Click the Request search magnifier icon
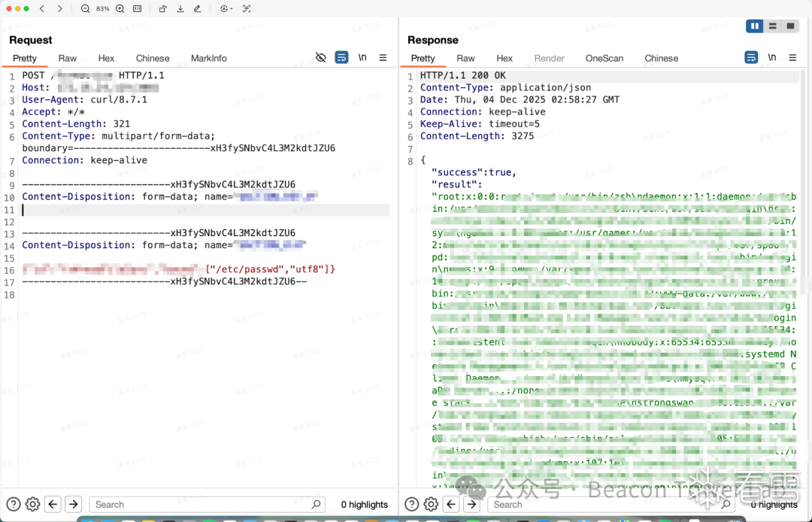The image size is (812, 522). coord(317,504)
